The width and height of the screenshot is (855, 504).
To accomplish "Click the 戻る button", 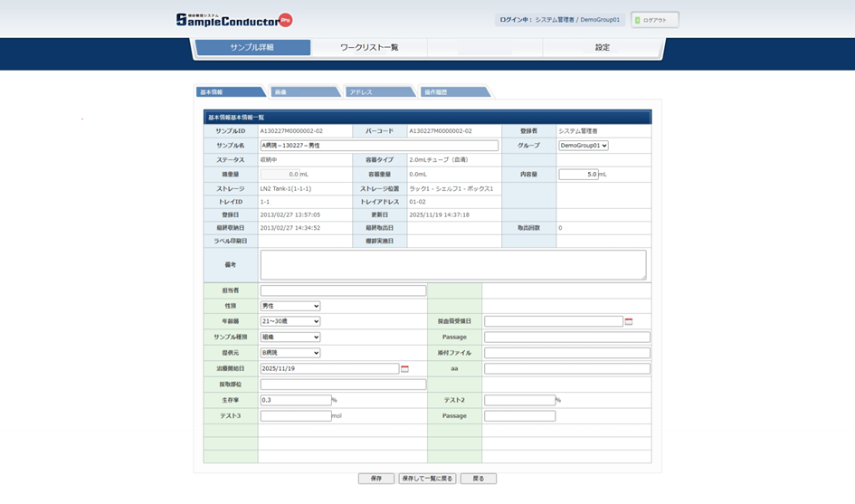I will [x=478, y=479].
